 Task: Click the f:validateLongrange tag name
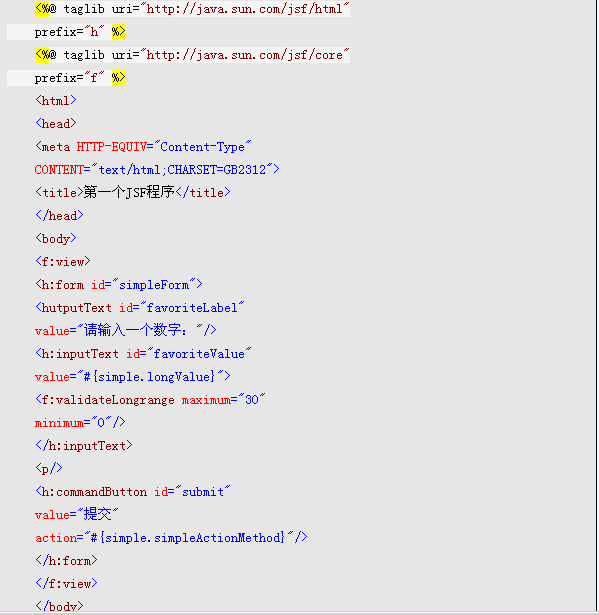coord(108,400)
